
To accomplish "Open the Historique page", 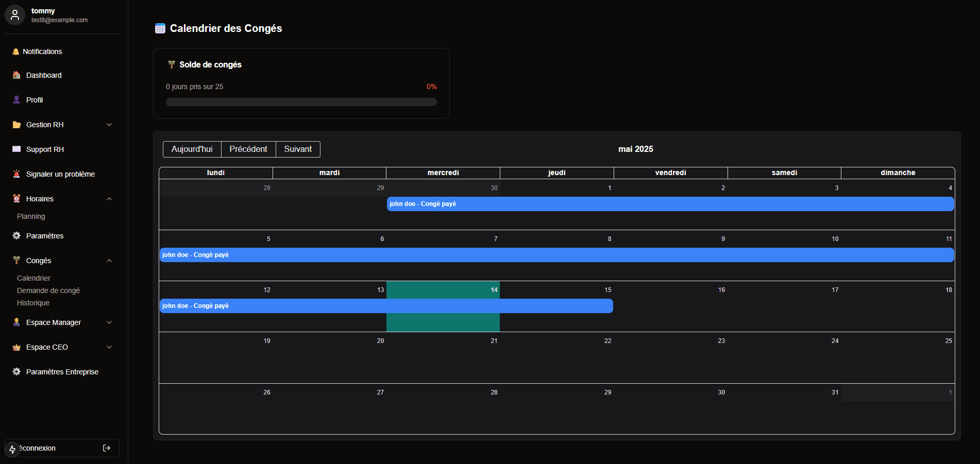I will (x=33, y=303).
